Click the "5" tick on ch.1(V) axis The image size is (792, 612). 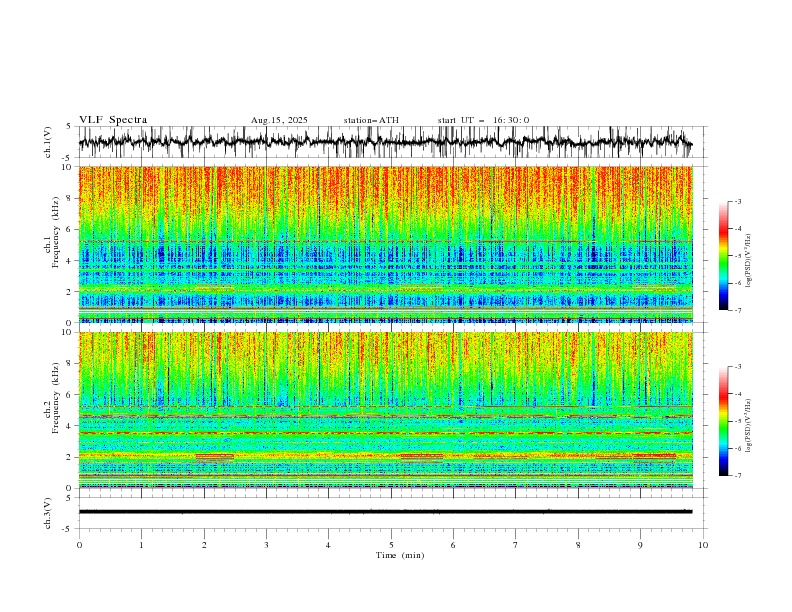point(69,127)
